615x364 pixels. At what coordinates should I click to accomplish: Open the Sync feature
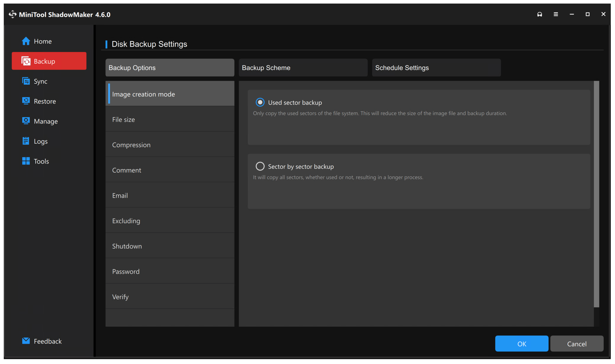pyautogui.click(x=41, y=81)
